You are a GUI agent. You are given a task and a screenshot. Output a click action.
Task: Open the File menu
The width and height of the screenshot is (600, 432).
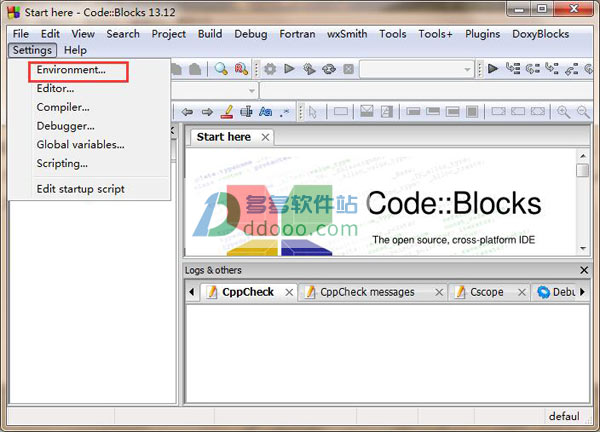pos(21,34)
